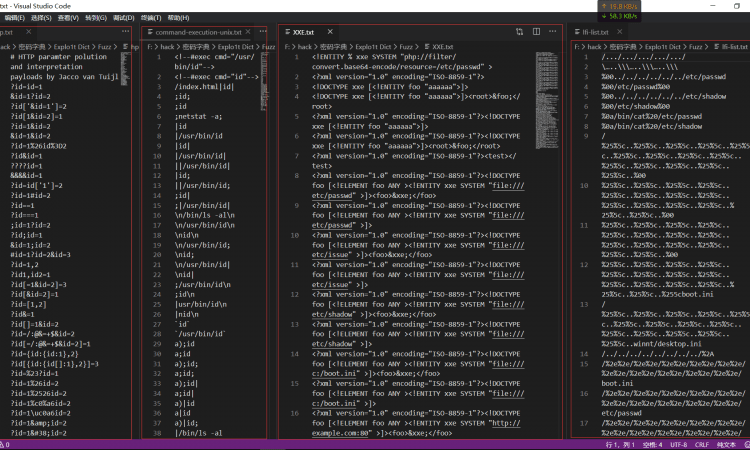Open 密码字典 breadcrumb in command-execution-unix.txt group

(x=196, y=47)
